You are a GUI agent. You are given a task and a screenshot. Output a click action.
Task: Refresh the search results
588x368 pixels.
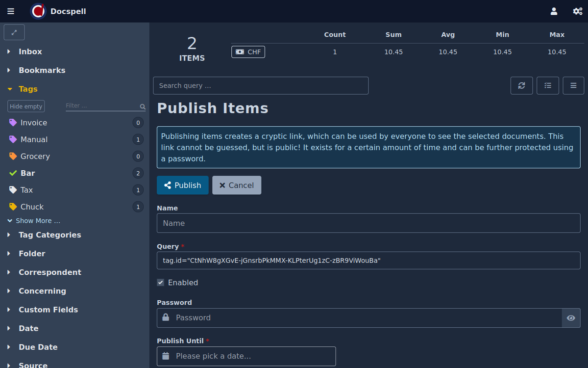point(521,85)
